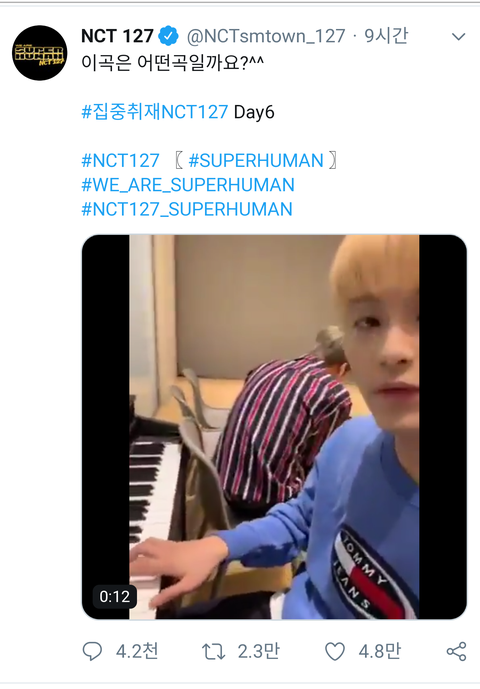Like the tweet with heart icon
The height and width of the screenshot is (689, 480).
click(x=335, y=651)
